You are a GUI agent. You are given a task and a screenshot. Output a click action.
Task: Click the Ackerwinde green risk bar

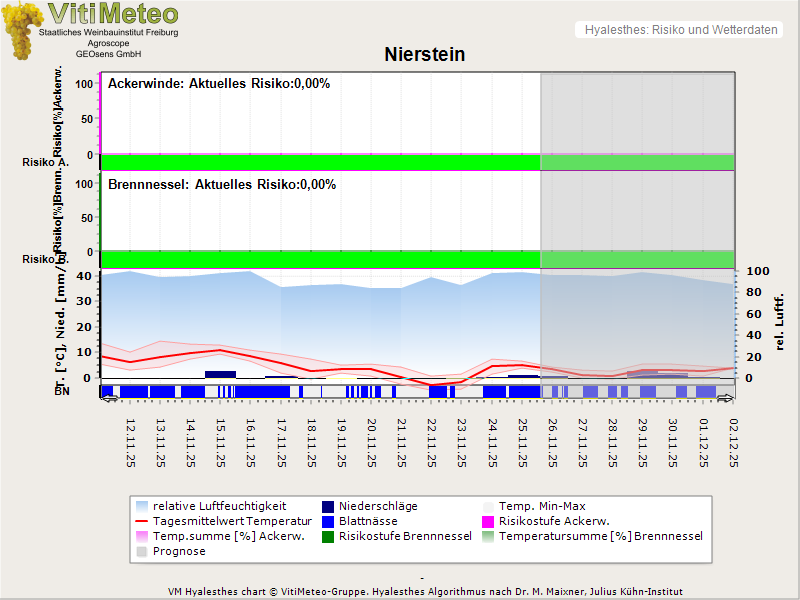coord(320,162)
